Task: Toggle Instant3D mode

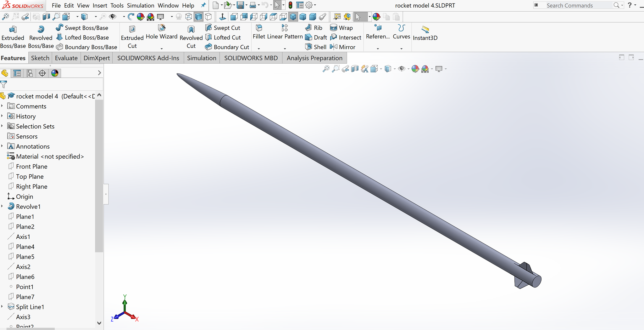Action: click(425, 33)
